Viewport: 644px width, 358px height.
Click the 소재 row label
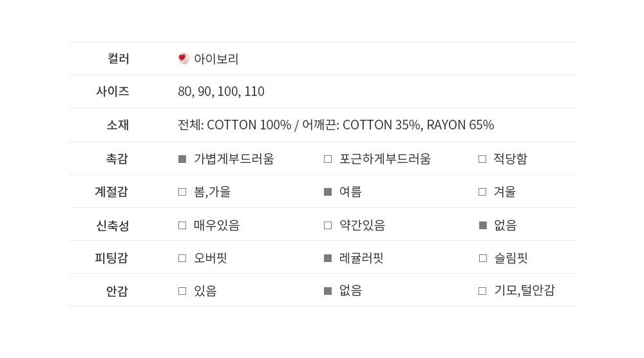(x=118, y=125)
